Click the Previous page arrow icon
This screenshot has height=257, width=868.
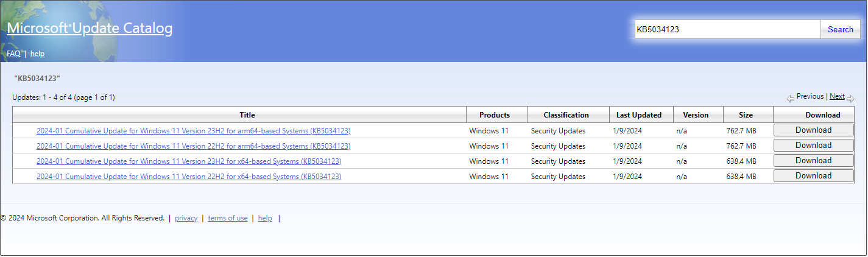click(790, 97)
